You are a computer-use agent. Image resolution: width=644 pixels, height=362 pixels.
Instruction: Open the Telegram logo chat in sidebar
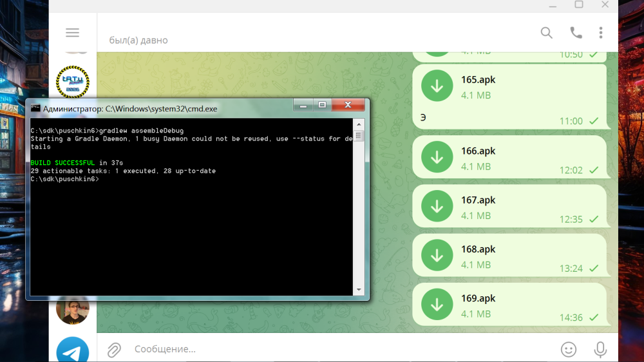click(73, 350)
